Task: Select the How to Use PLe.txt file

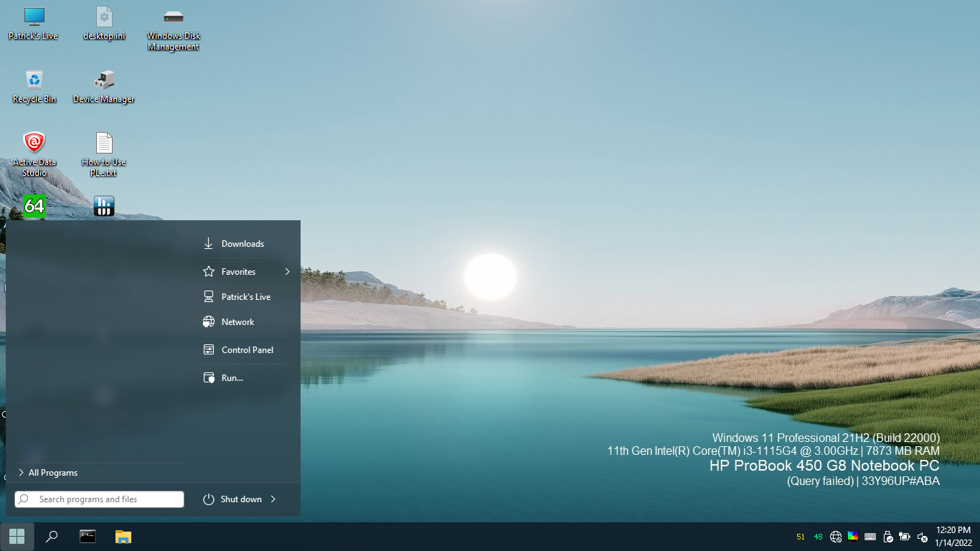Action: 104,154
